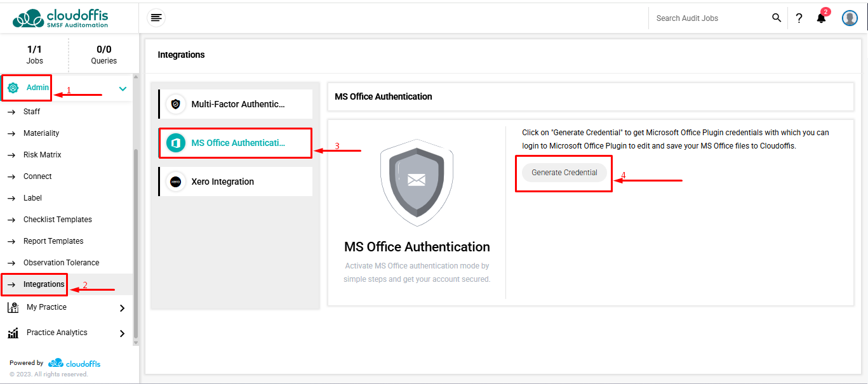The image size is (868, 384).
Task: Click the Xero Integration logo icon
Action: 176,182
